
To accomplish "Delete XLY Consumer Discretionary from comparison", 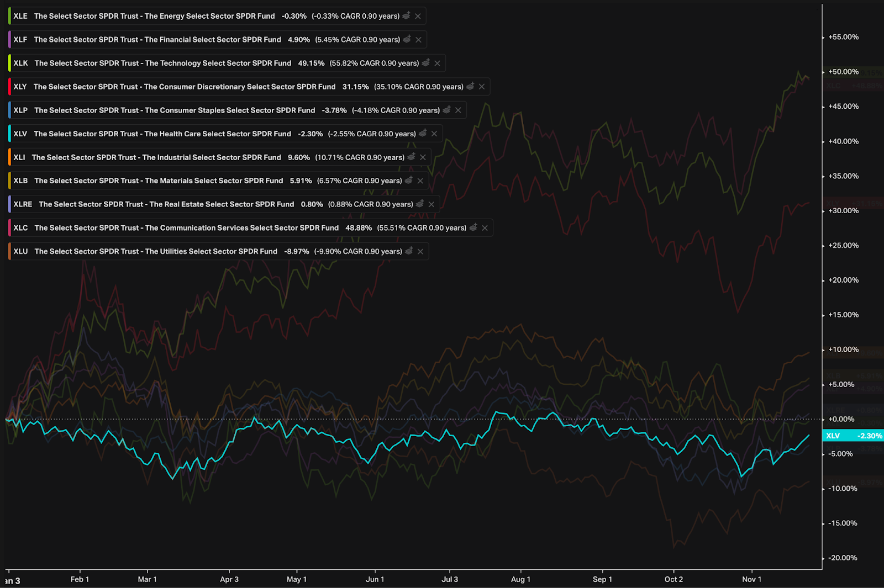I will point(482,87).
